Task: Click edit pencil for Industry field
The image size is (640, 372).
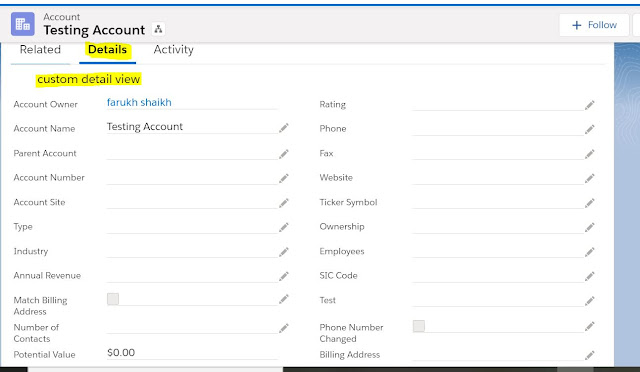Action: coord(284,252)
